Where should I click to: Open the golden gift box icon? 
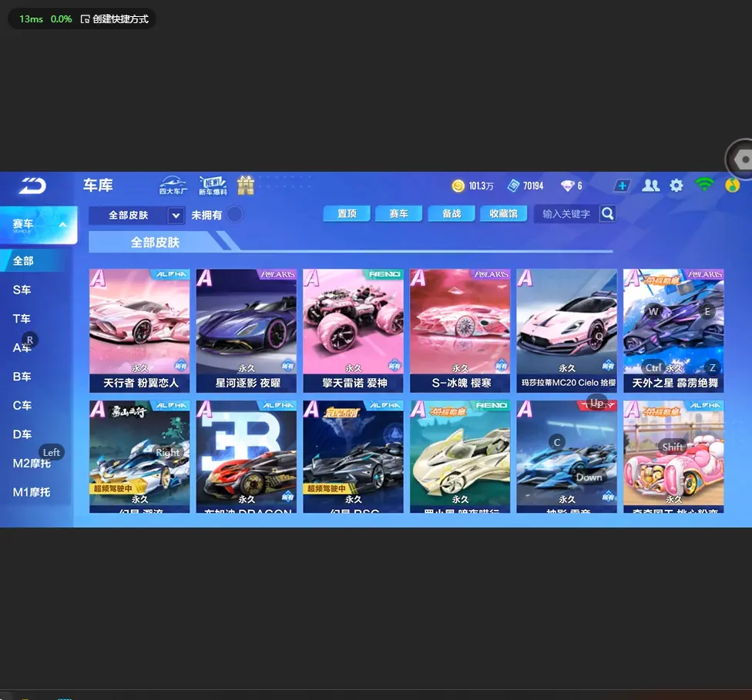point(246,186)
